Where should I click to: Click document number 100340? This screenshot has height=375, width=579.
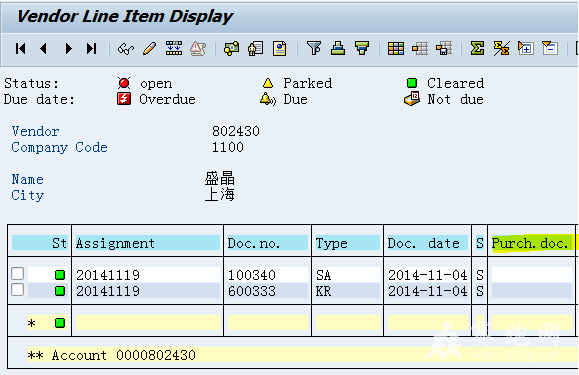click(252, 275)
